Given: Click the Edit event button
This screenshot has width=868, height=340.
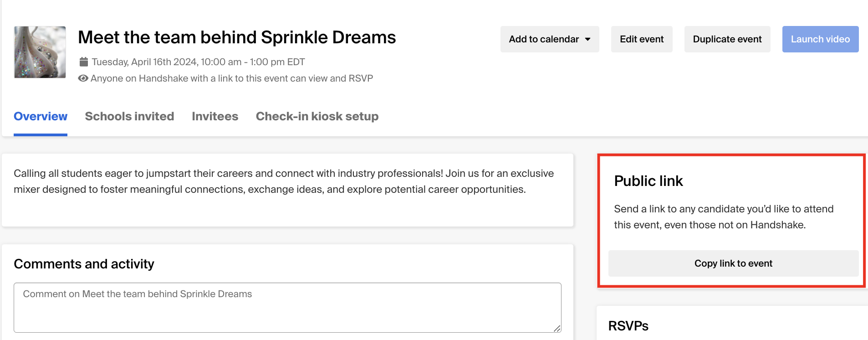Looking at the screenshot, I should click(642, 39).
